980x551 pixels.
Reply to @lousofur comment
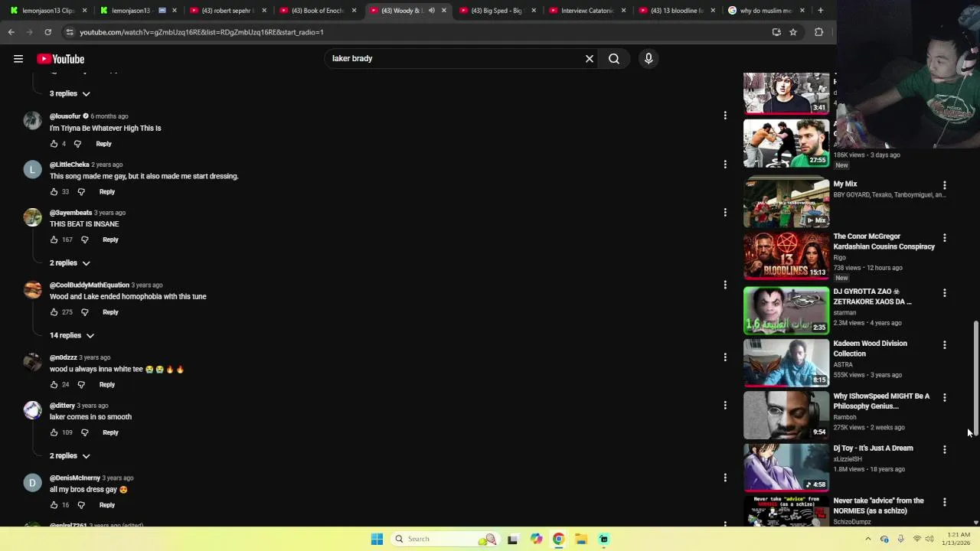coord(103,144)
